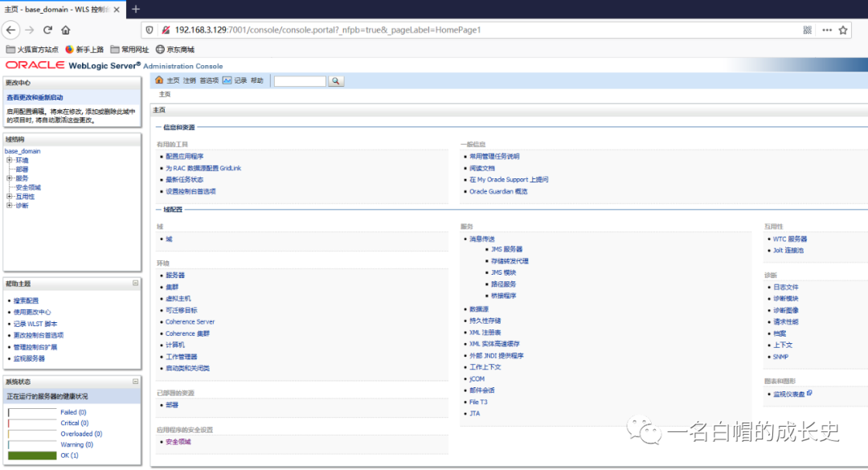Click the Warning (0) status link

click(x=77, y=444)
